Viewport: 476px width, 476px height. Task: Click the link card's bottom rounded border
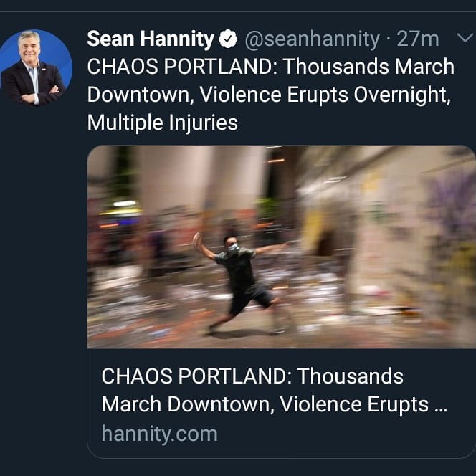coord(282,458)
